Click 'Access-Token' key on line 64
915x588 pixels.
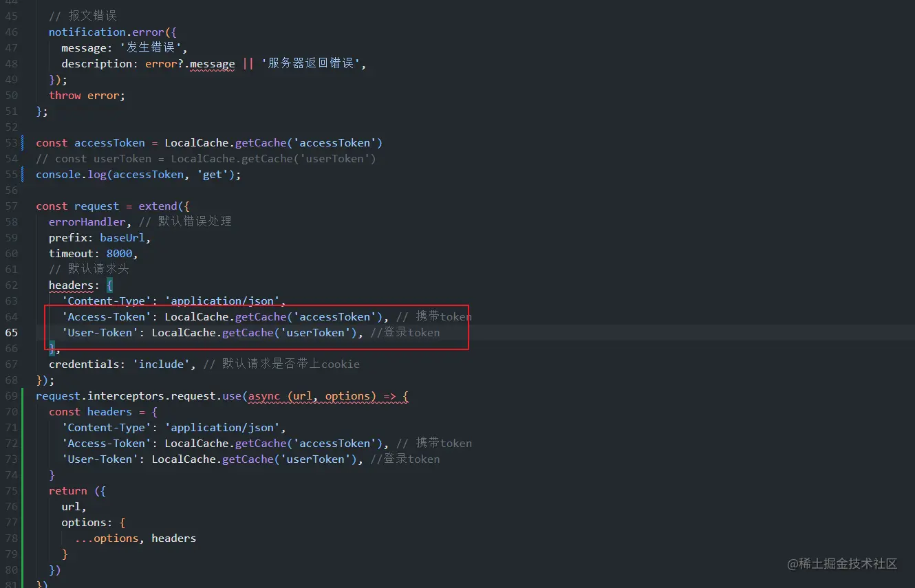pyautogui.click(x=106, y=316)
